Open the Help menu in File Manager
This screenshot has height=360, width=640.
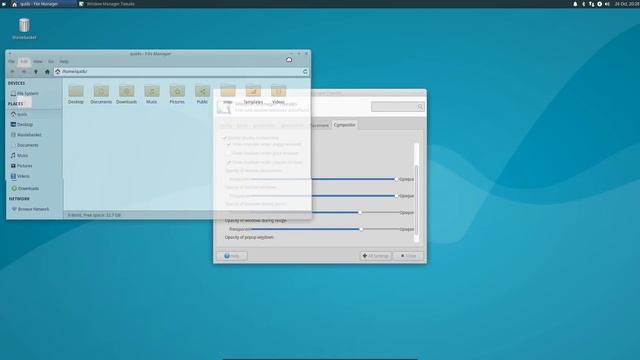pyautogui.click(x=64, y=62)
